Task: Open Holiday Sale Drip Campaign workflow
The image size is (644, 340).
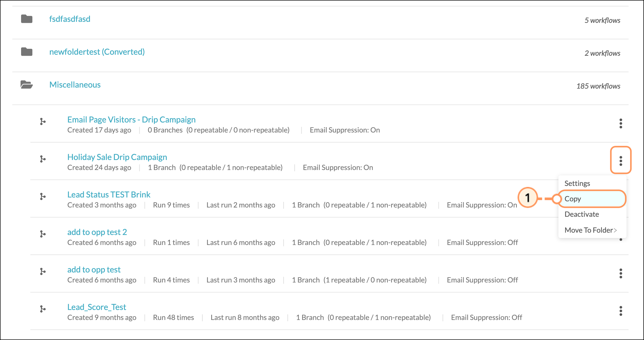Action: point(117,157)
